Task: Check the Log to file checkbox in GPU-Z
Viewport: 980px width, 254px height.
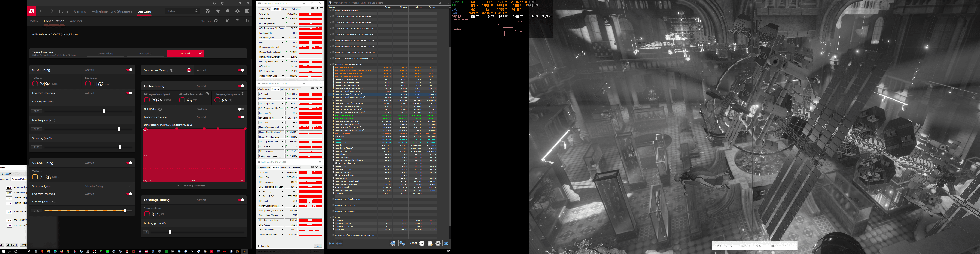Action: point(260,246)
